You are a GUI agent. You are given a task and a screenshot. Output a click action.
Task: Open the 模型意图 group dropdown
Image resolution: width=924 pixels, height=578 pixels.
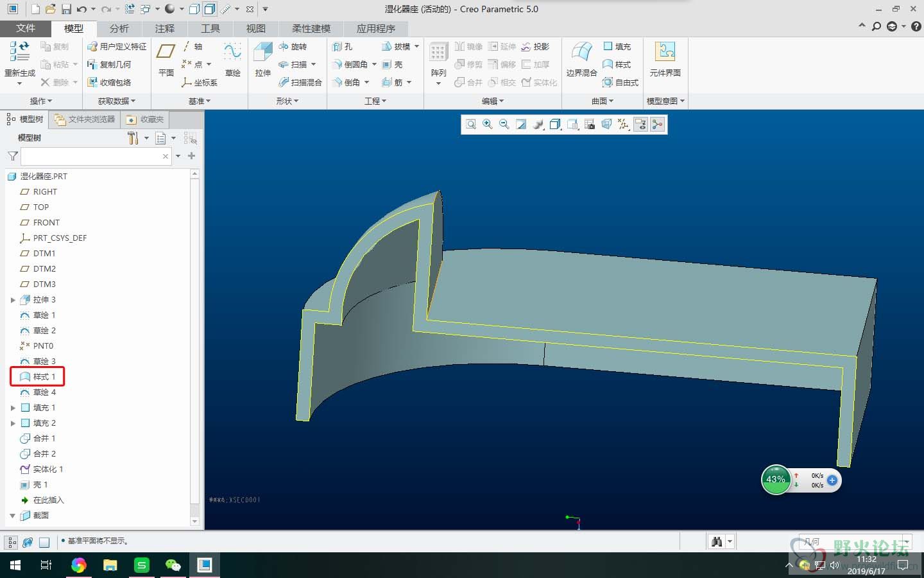coord(665,101)
